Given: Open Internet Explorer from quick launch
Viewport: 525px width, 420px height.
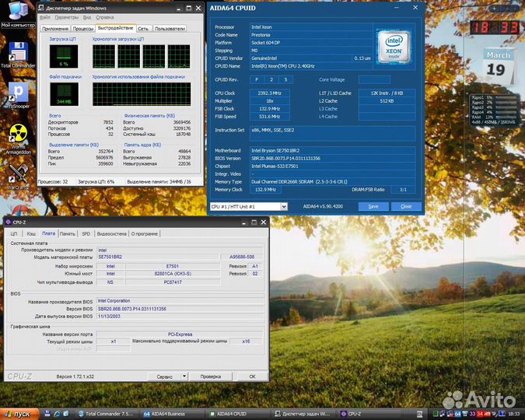Looking at the screenshot, I should coord(57,414).
